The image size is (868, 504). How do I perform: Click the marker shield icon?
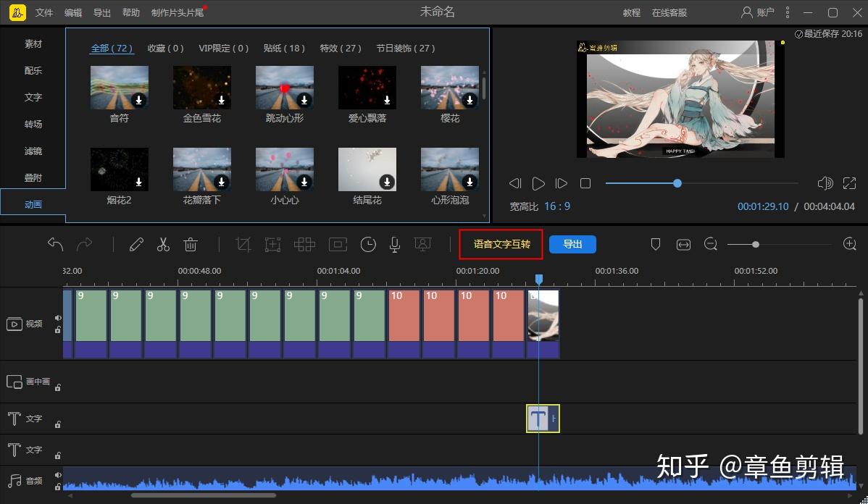click(656, 244)
